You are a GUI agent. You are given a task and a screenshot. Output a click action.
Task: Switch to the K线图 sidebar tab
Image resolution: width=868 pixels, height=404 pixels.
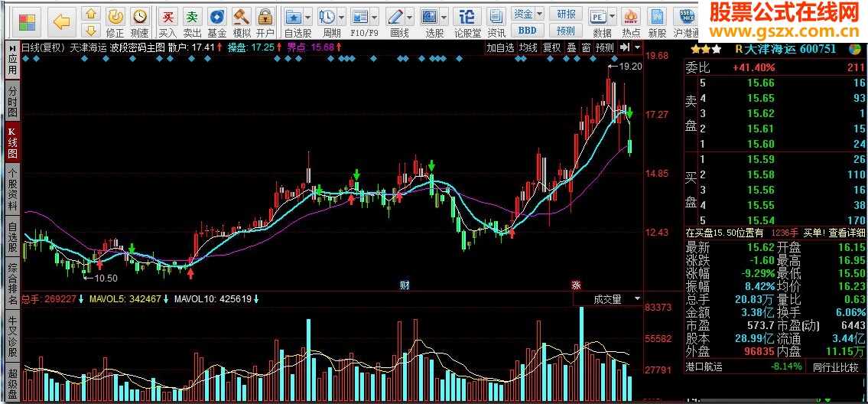click(x=12, y=142)
